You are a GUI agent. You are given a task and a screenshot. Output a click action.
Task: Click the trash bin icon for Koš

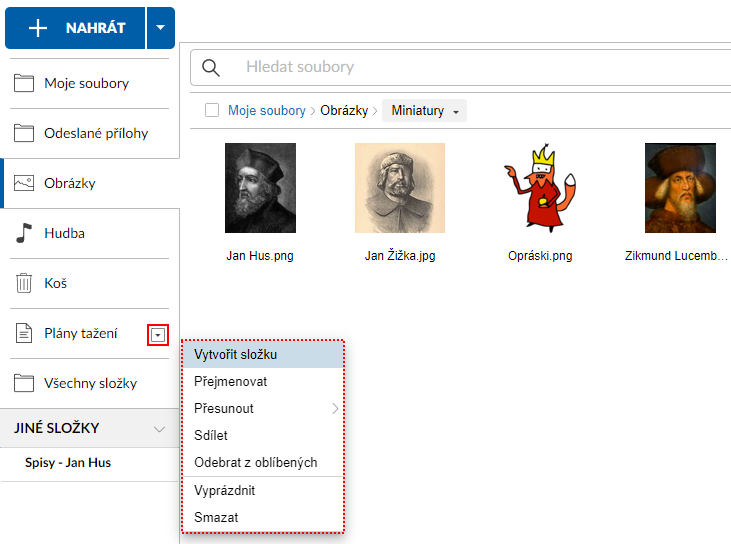(x=24, y=283)
